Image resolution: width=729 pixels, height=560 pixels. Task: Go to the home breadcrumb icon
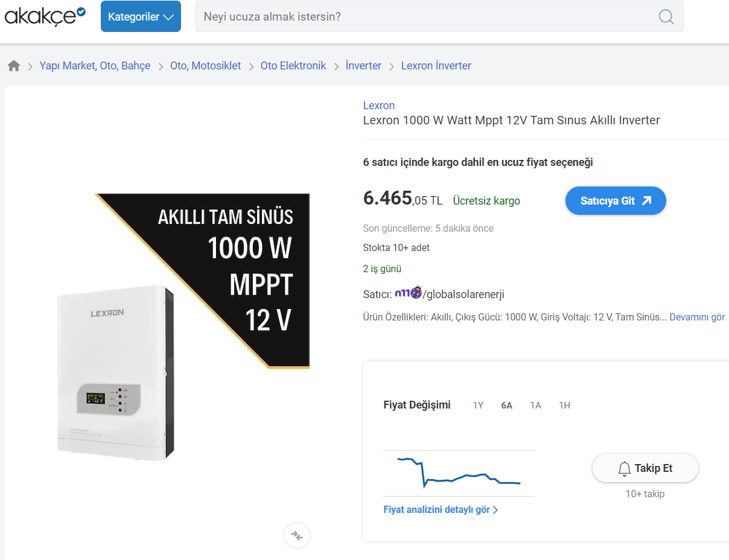coord(14,66)
